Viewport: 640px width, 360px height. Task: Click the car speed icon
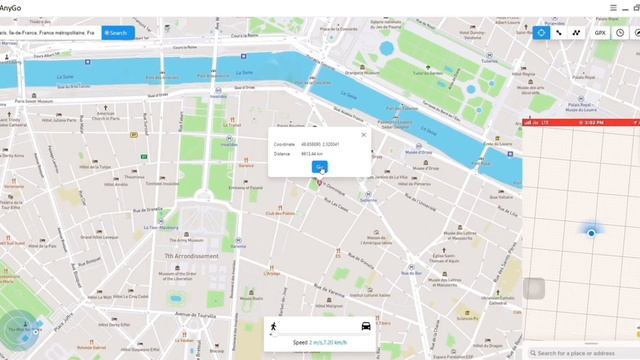click(366, 326)
